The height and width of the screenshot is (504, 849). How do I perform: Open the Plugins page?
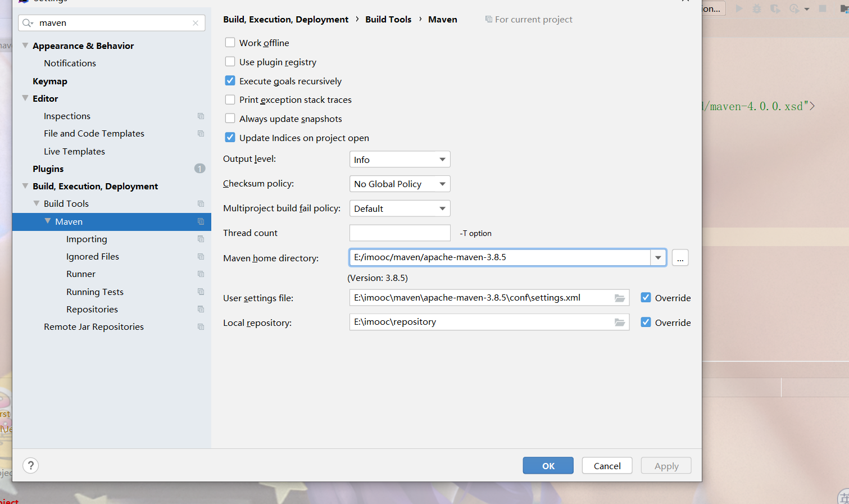pos(48,169)
